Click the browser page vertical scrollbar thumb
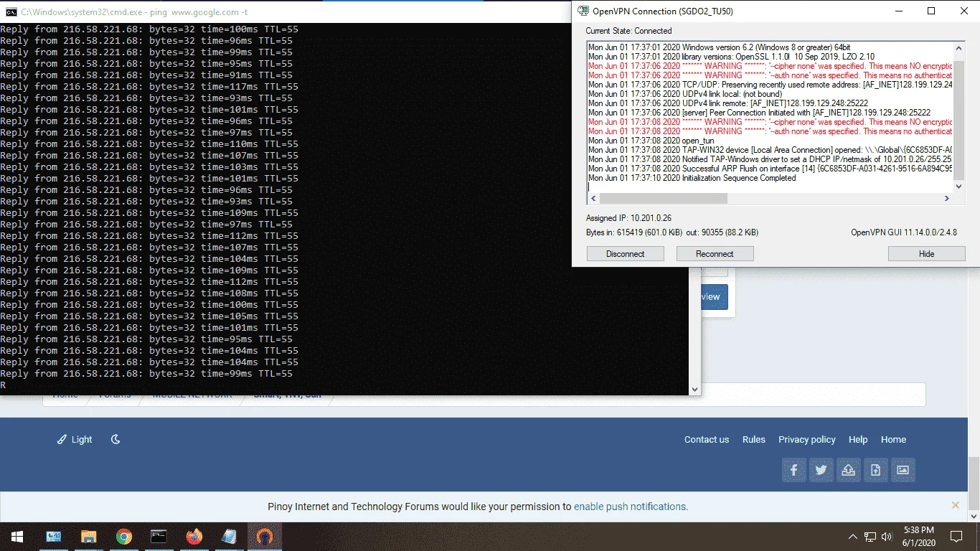 pos(974,482)
